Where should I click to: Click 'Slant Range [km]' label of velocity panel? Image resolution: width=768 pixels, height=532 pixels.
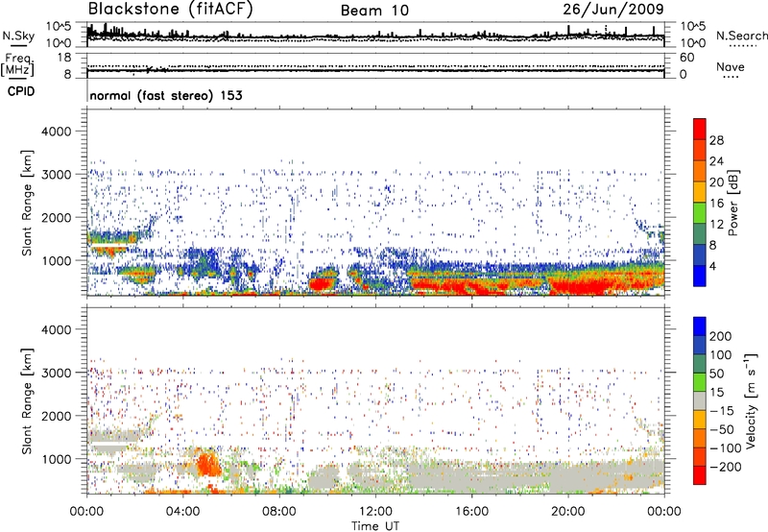(27, 401)
